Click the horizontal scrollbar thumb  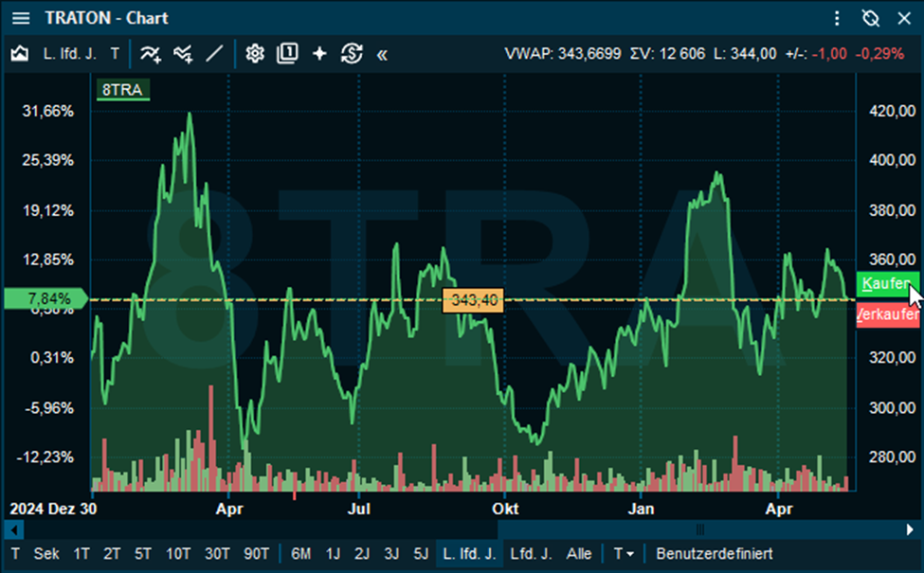(x=698, y=530)
